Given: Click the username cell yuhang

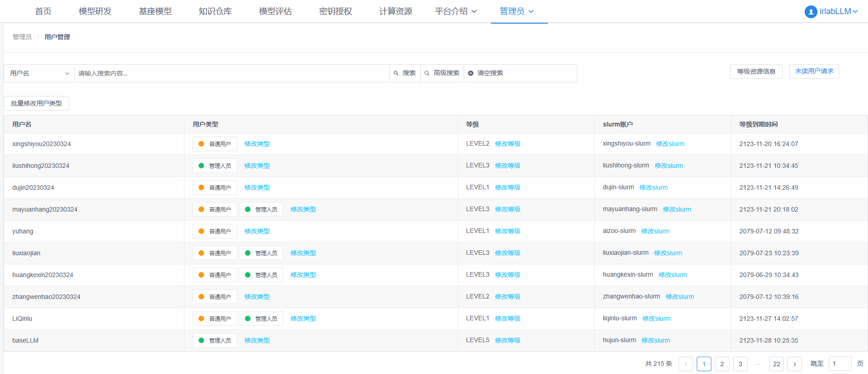Looking at the screenshot, I should (x=23, y=231).
